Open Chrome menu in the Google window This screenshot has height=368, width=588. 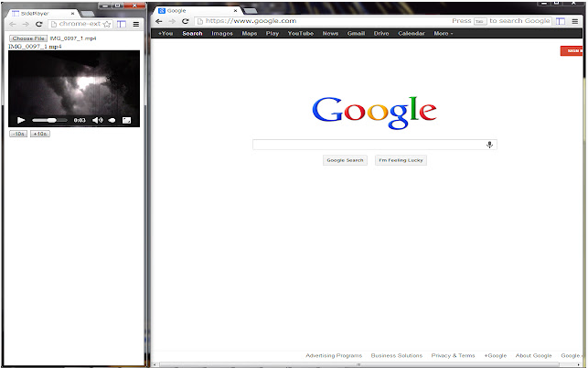tap(575, 21)
